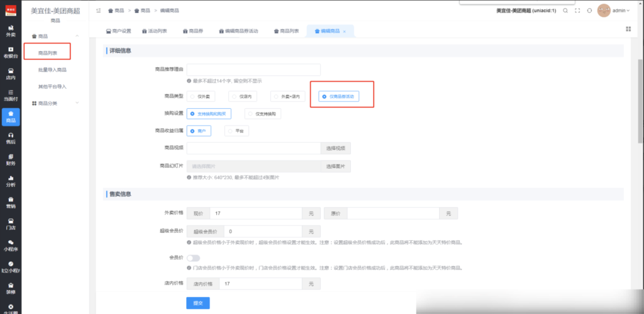Open 批量导入商品 in the left menu
The height and width of the screenshot is (314, 644).
pyautogui.click(x=52, y=70)
